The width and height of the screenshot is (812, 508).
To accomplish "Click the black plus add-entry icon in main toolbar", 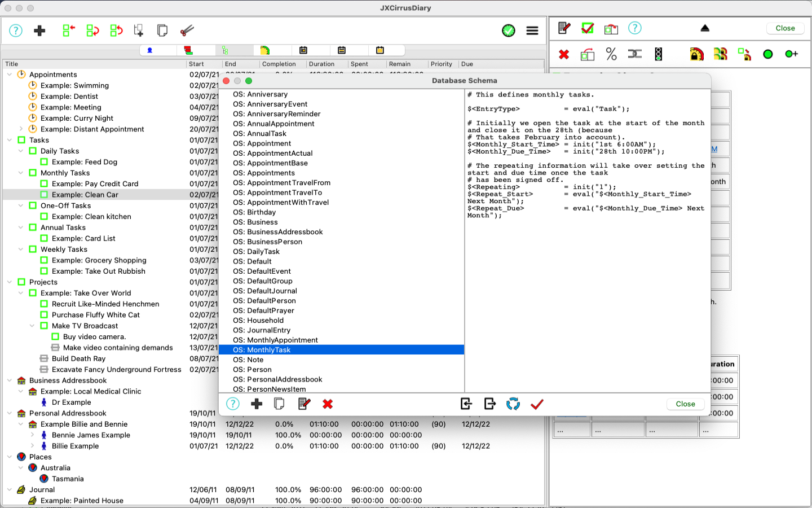I will 39,30.
